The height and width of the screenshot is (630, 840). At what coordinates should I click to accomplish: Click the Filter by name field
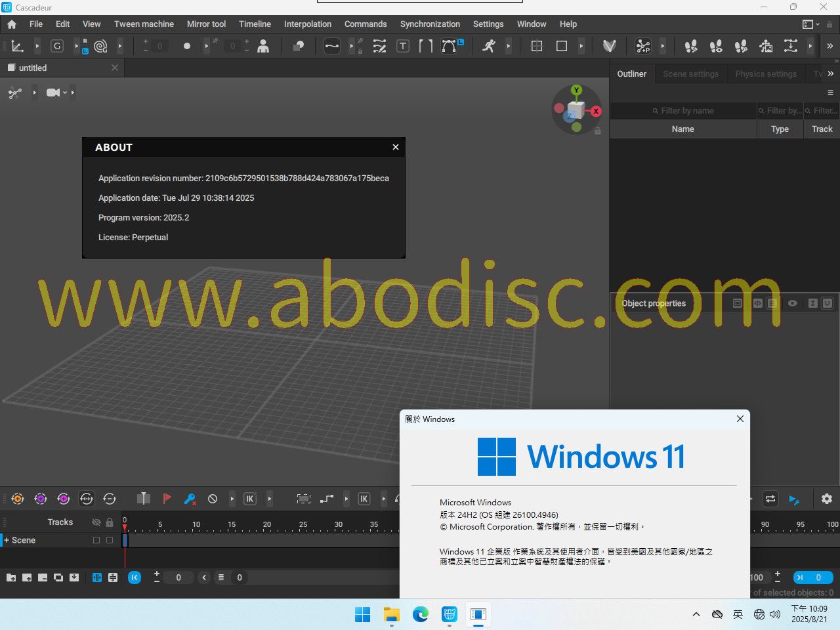pos(683,111)
